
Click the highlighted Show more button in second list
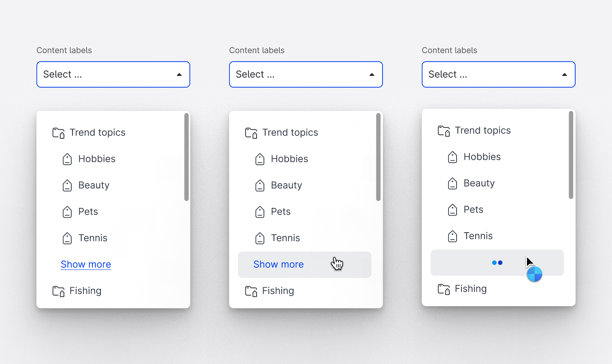(x=278, y=265)
